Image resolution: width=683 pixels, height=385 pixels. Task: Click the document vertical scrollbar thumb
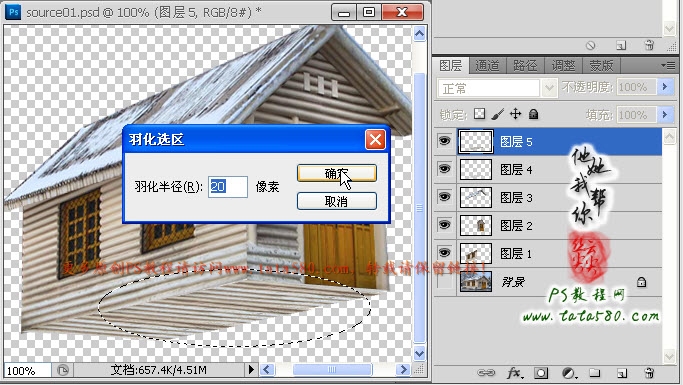(x=419, y=208)
